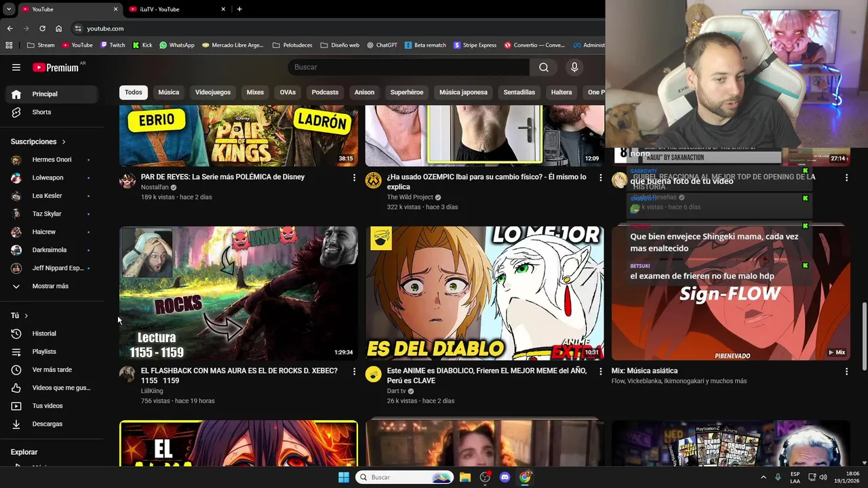Click the YouTube Premium logo
Screen dimensions: 868x488
pos(56,67)
